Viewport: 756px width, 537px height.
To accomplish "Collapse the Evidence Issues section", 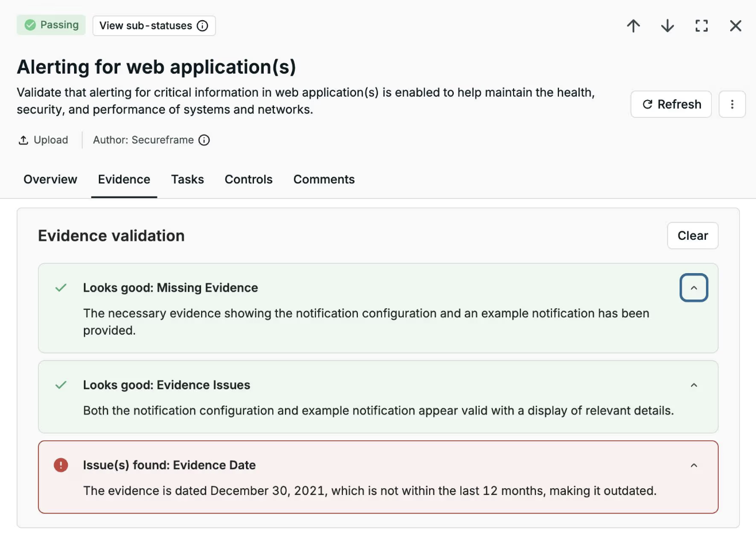I will (x=694, y=385).
